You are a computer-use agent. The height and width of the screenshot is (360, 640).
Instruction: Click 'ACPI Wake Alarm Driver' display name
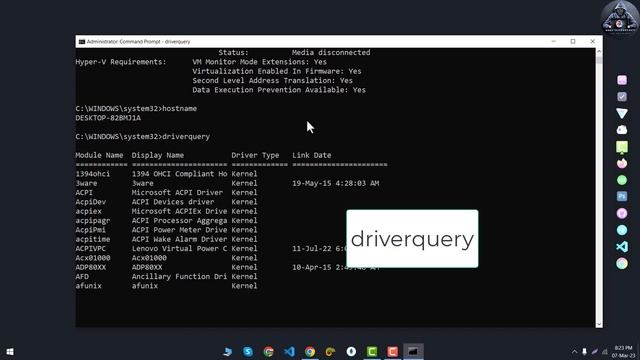[179, 239]
